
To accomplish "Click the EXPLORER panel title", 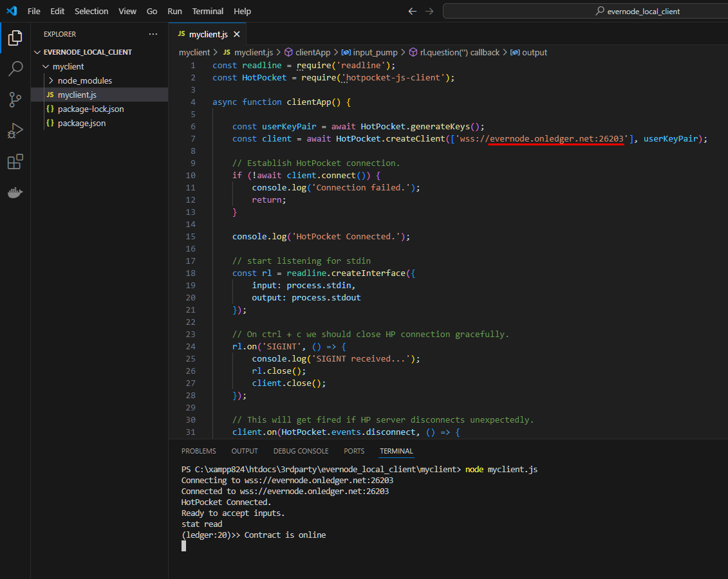I will coord(60,34).
